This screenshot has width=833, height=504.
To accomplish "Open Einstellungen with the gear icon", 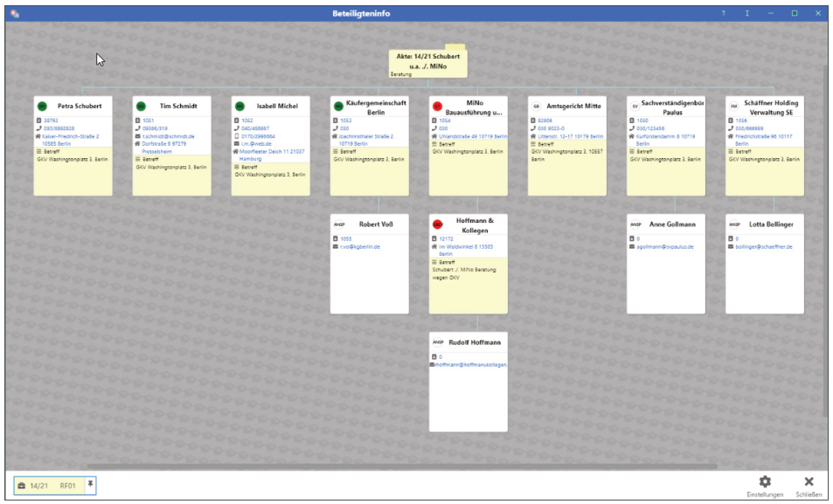I will [x=765, y=482].
